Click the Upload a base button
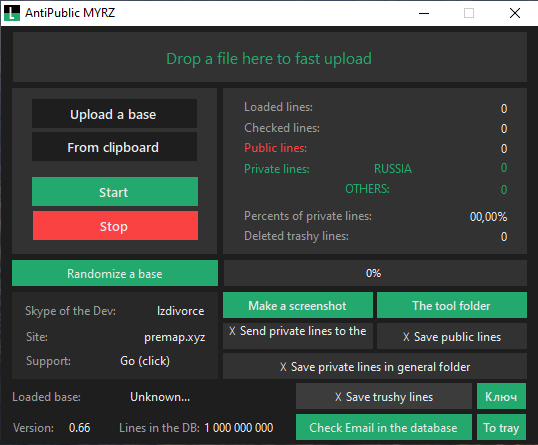The height and width of the screenshot is (445, 538). click(x=114, y=114)
